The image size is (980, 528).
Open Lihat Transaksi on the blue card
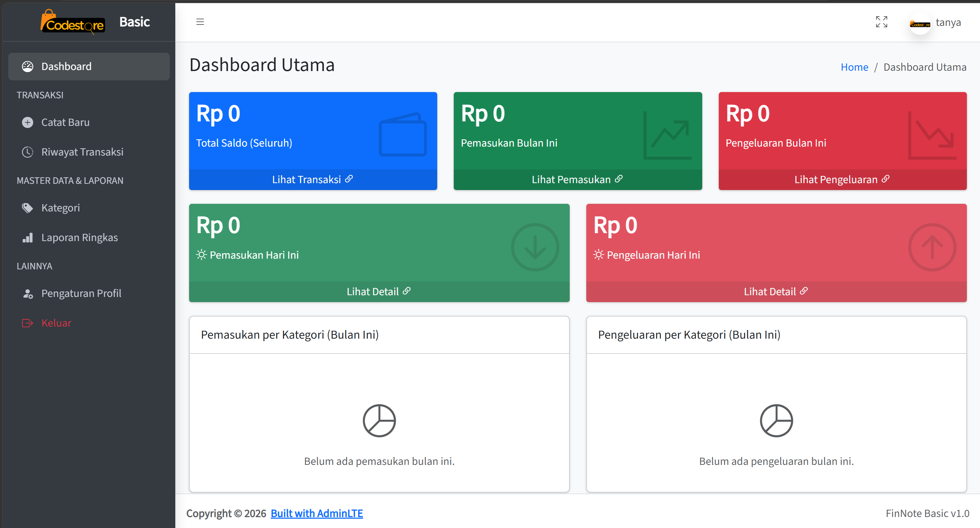[x=312, y=179]
